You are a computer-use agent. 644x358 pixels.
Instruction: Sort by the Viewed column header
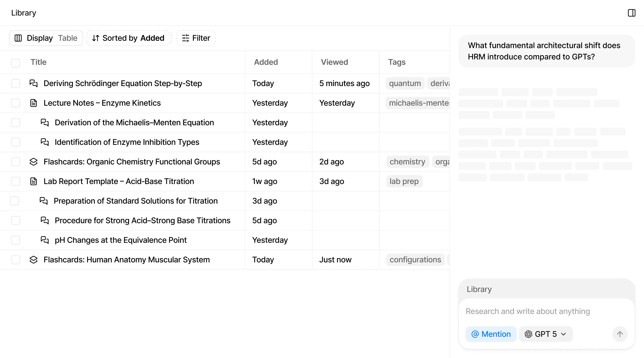334,62
